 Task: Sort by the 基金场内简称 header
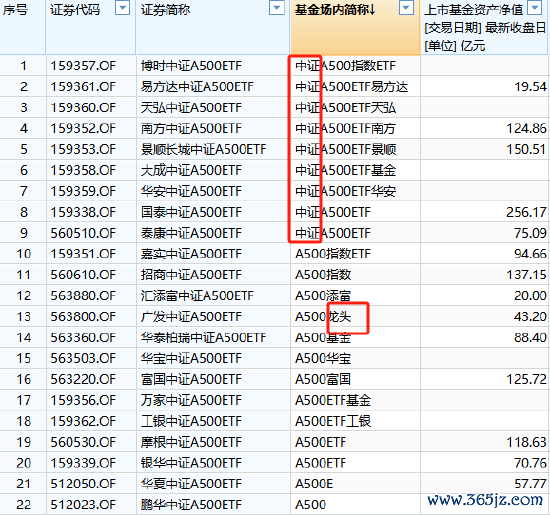[335, 10]
